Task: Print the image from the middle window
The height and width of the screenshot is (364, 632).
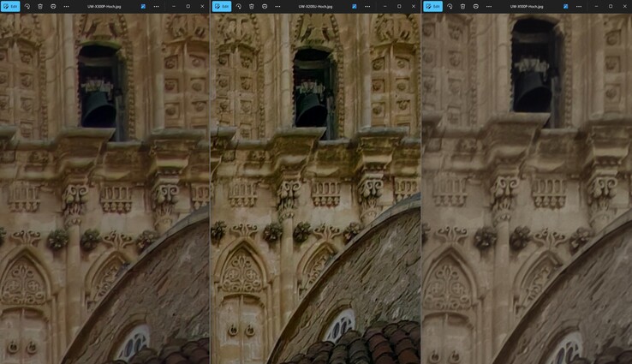Action: 264,6
